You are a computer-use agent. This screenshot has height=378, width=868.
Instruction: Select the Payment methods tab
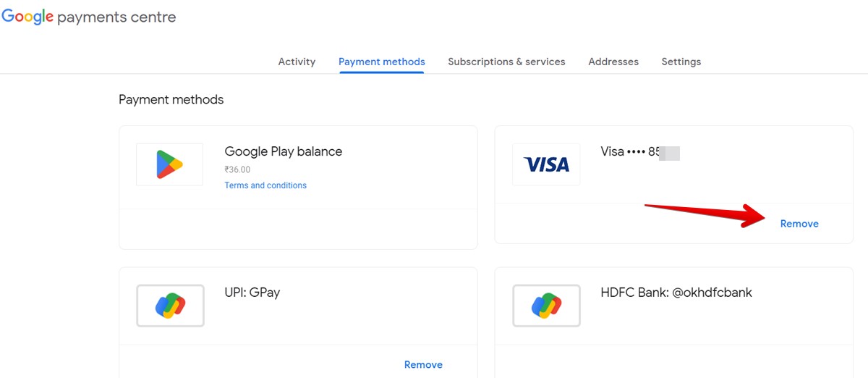tap(382, 62)
